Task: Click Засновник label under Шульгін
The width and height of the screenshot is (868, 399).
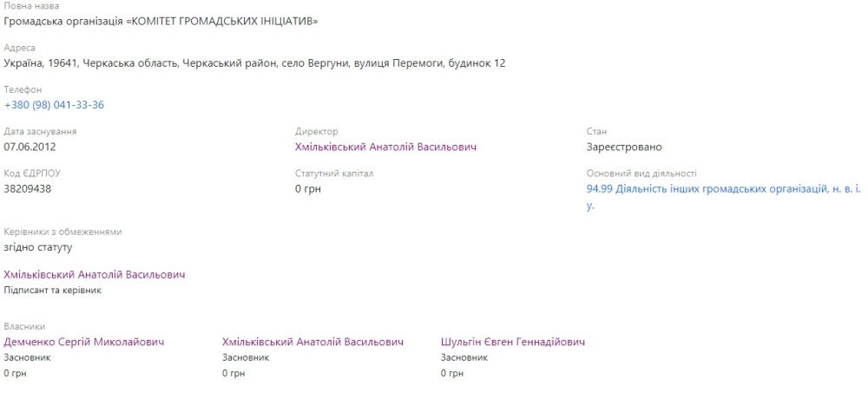Action: click(464, 356)
